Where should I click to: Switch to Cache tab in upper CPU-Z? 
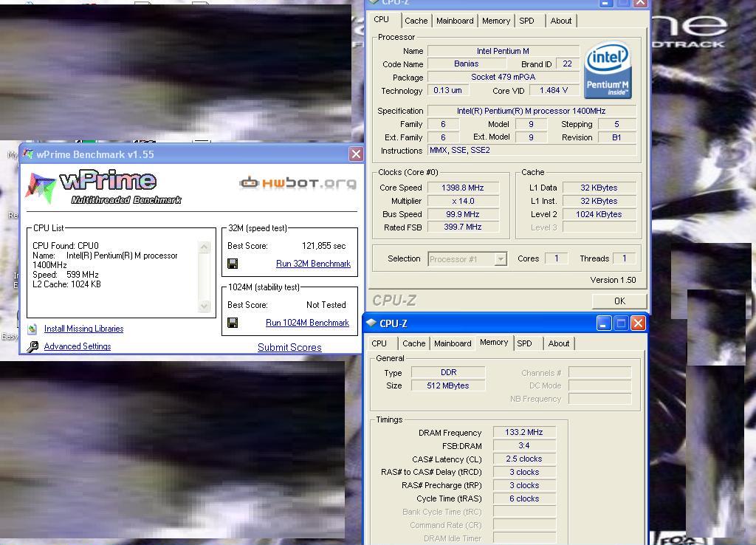[x=416, y=21]
